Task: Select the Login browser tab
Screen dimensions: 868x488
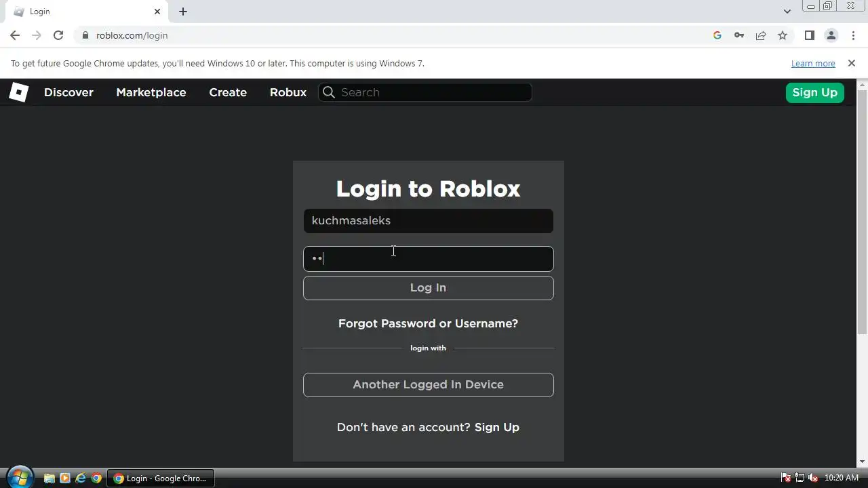Action: (x=87, y=12)
